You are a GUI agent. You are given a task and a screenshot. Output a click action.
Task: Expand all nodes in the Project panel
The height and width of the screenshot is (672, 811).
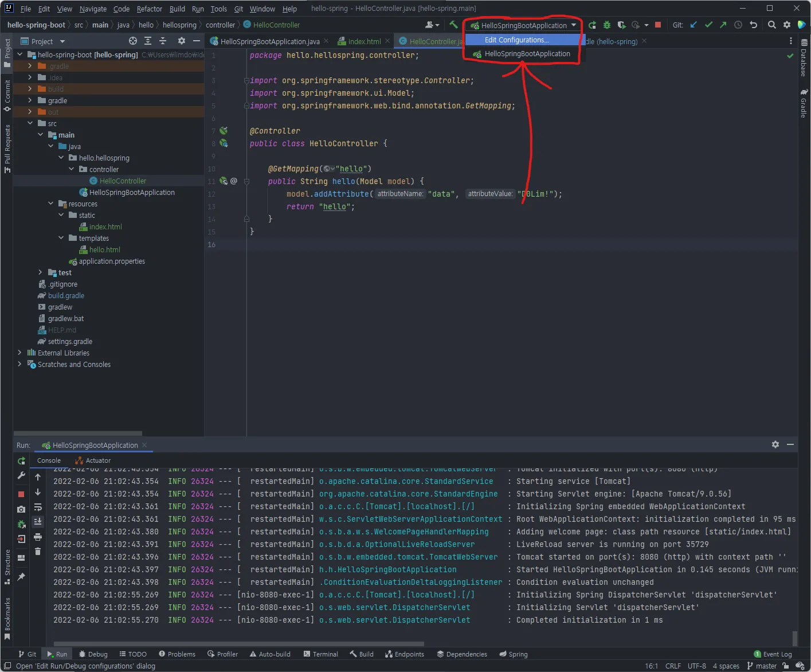coord(148,41)
